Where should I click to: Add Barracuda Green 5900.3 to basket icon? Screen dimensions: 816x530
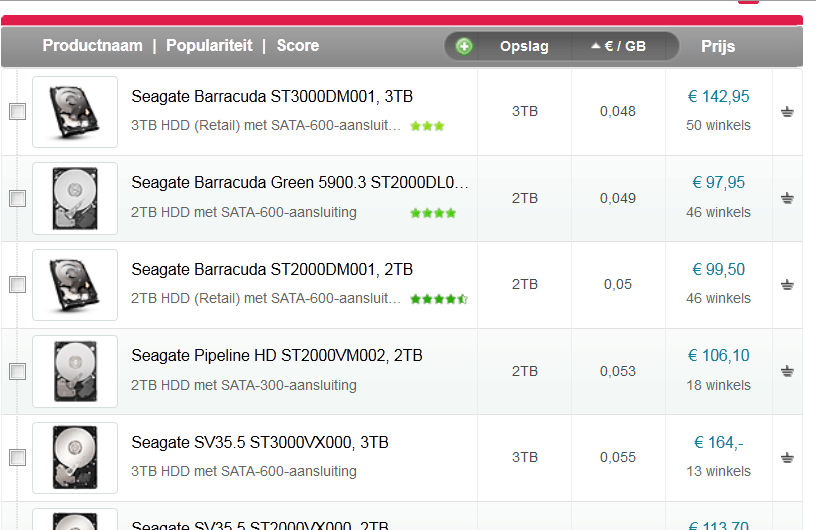point(787,198)
